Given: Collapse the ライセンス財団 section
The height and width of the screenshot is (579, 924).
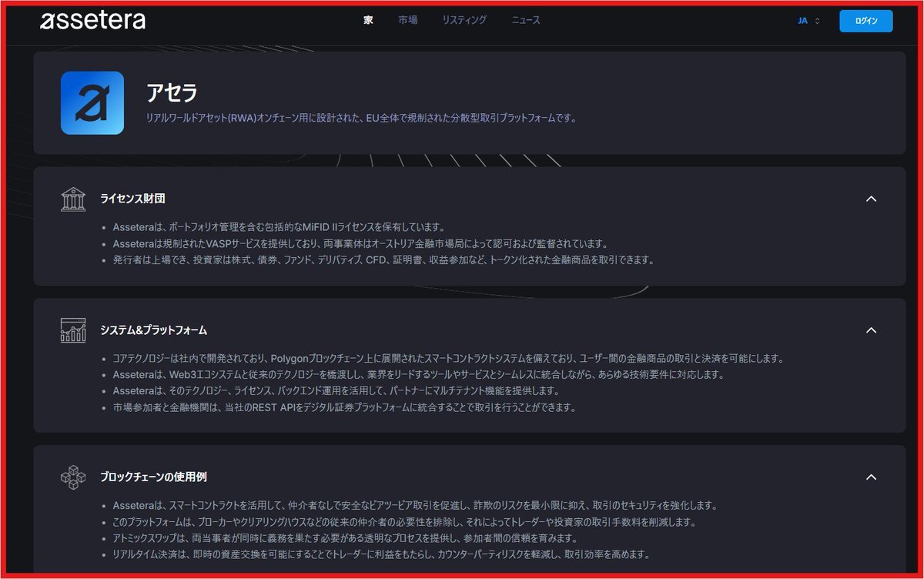Looking at the screenshot, I should click(x=871, y=199).
